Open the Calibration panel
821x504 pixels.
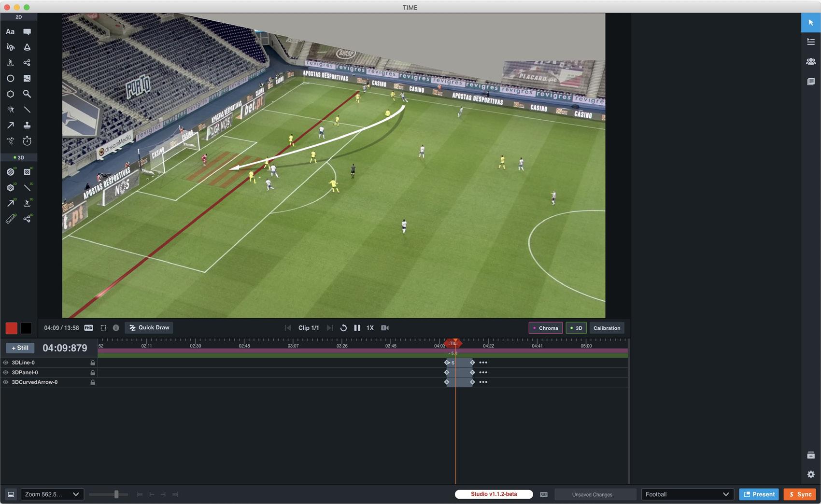pos(607,328)
